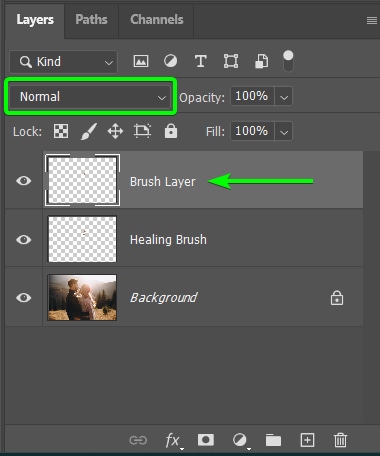Lock layer position

[115, 131]
